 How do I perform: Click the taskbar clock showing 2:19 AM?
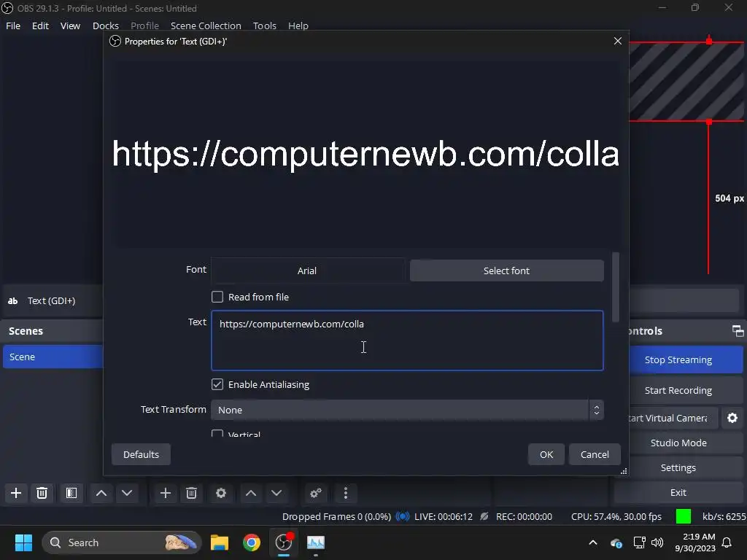tap(695, 542)
